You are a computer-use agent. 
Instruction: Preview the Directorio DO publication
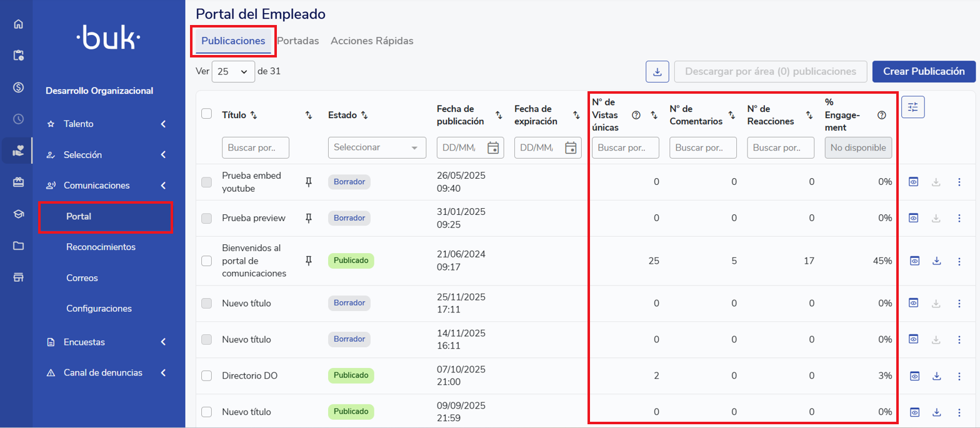click(x=914, y=376)
